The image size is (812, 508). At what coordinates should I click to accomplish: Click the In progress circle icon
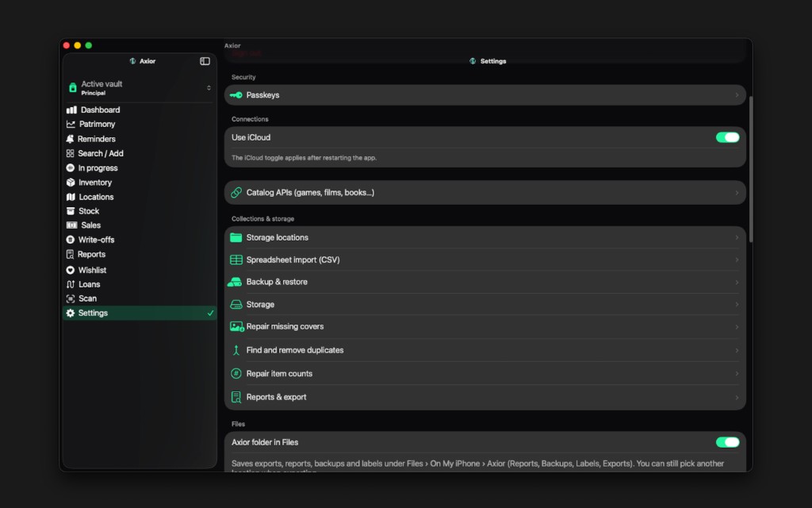tap(71, 168)
